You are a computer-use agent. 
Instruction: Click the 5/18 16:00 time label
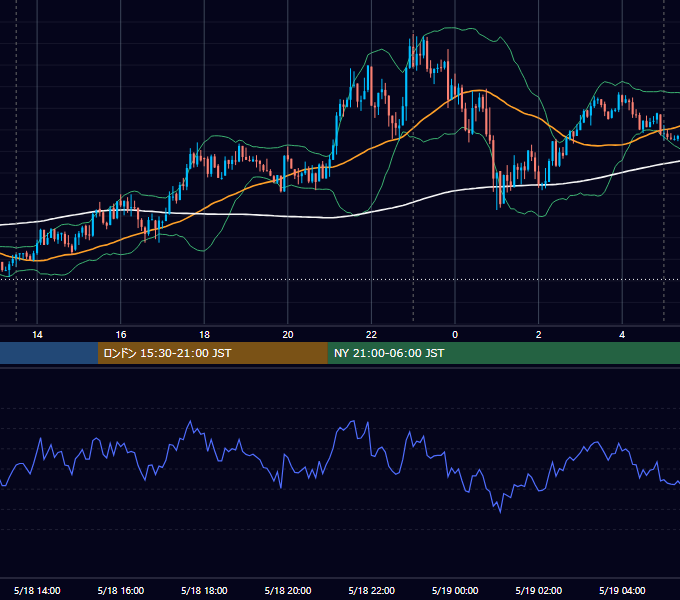click(121, 590)
